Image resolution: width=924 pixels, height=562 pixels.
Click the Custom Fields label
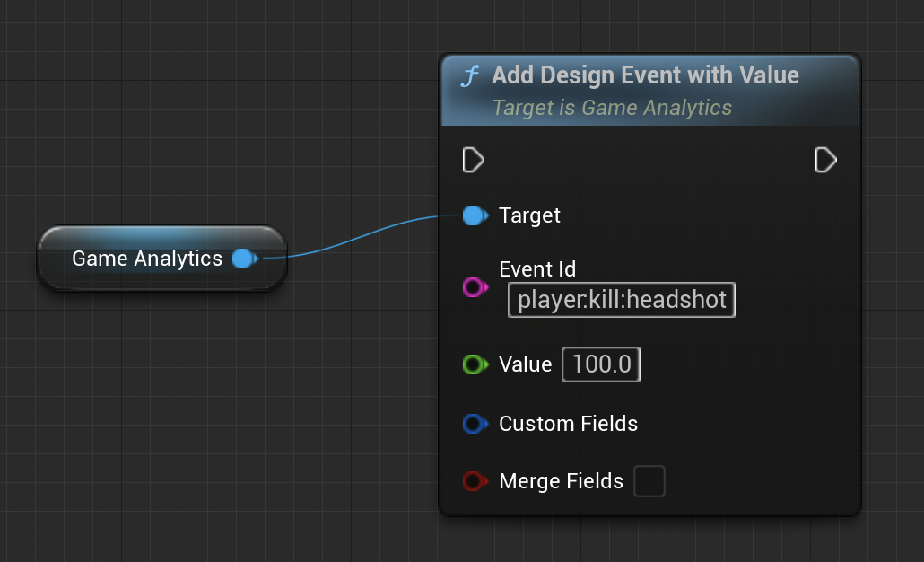(568, 424)
